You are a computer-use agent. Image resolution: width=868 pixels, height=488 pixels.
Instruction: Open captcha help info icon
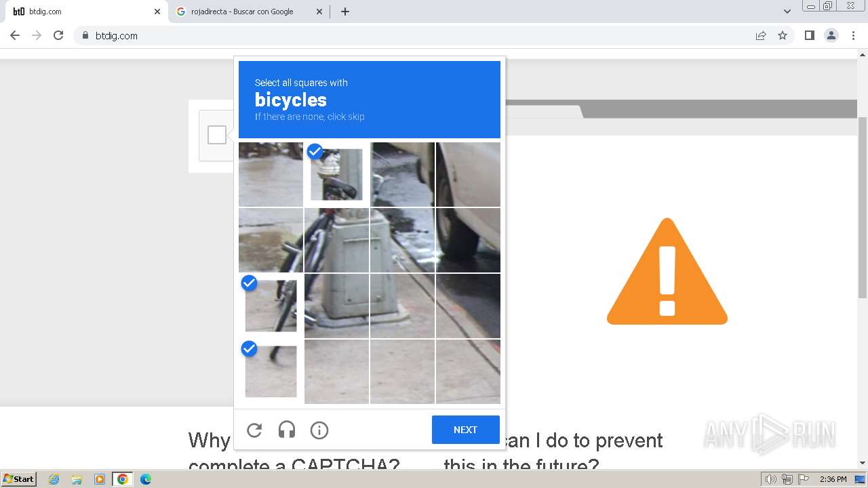[319, 430]
